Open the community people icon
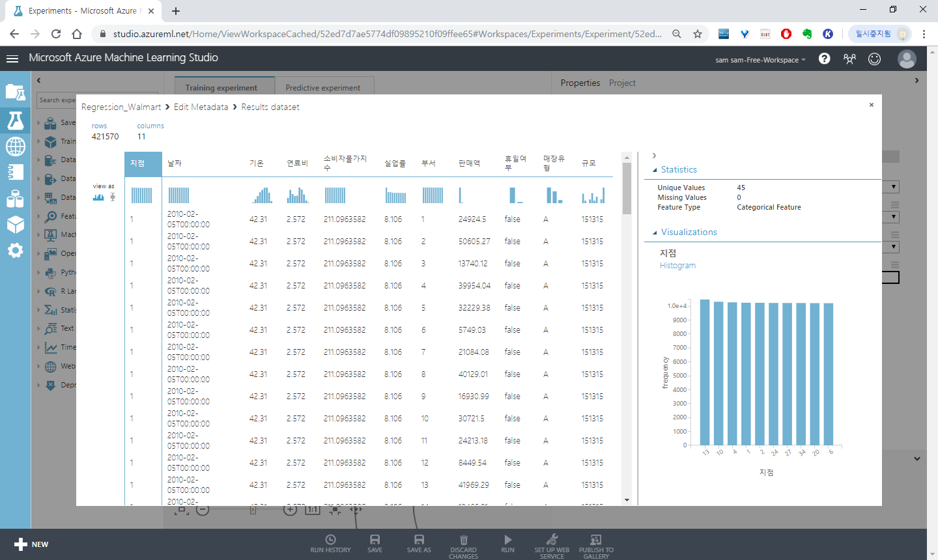This screenshot has height=560, width=938. [x=849, y=59]
